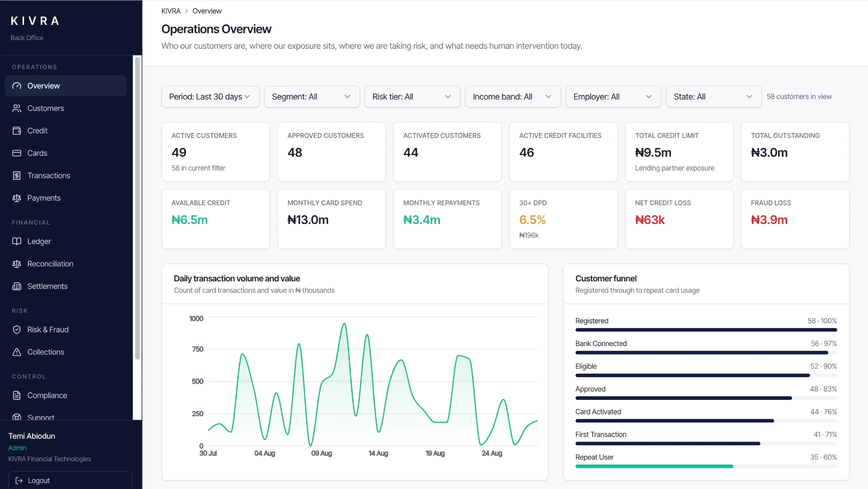Click the KIVRA breadcrumb link
The width and height of the screenshot is (868, 489).
click(171, 11)
